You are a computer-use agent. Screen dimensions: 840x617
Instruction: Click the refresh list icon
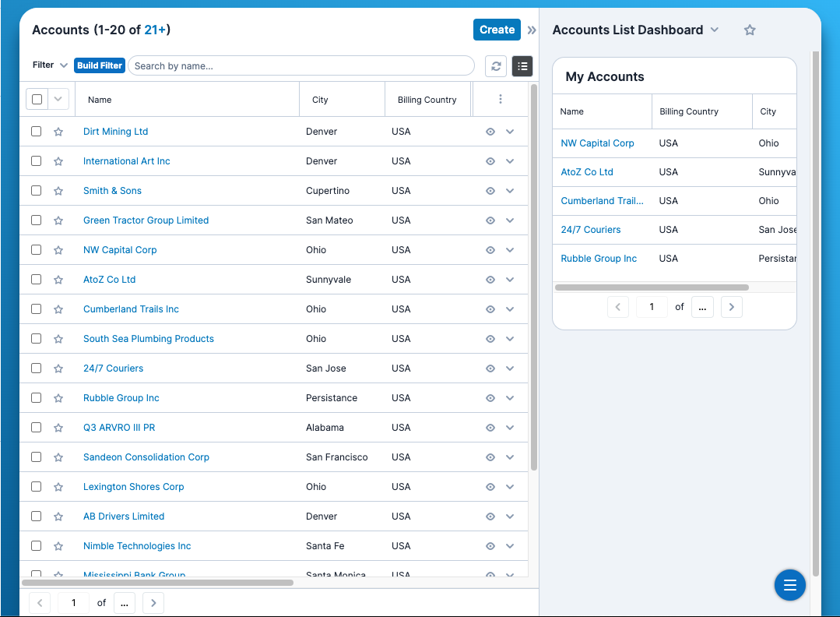pyautogui.click(x=496, y=66)
